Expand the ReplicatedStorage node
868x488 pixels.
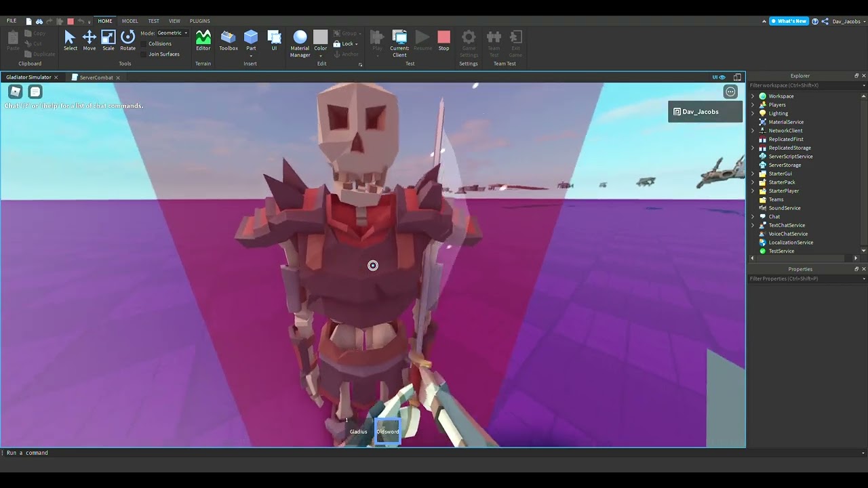(753, 148)
